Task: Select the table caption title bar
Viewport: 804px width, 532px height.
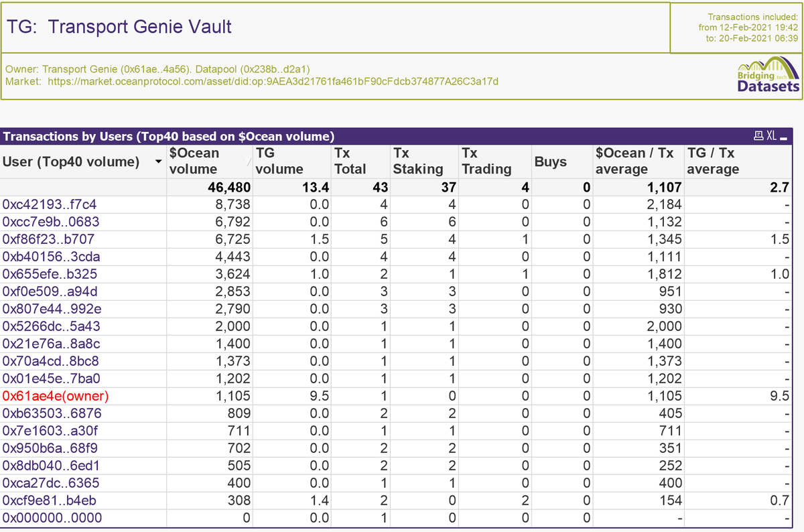Action: coord(396,136)
